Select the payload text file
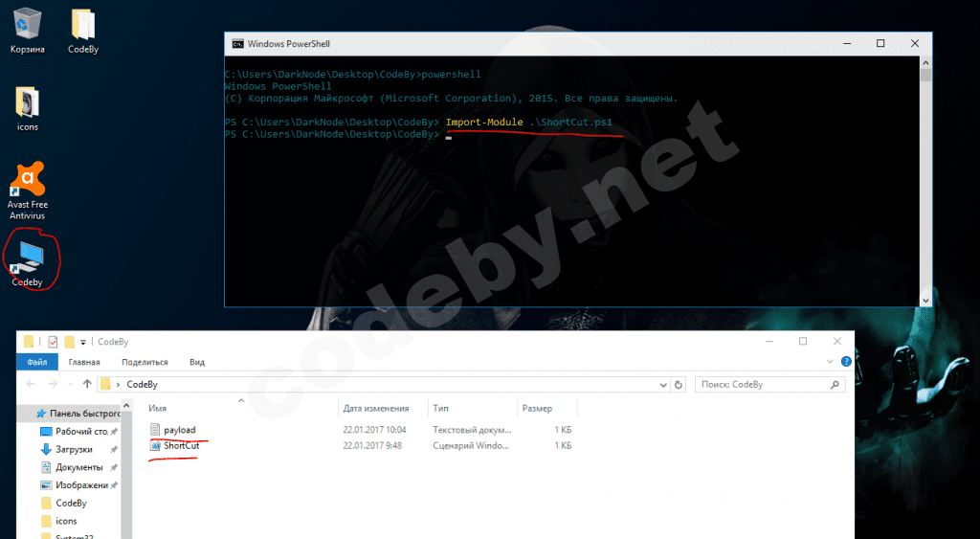The height and width of the screenshot is (539, 980). (179, 430)
